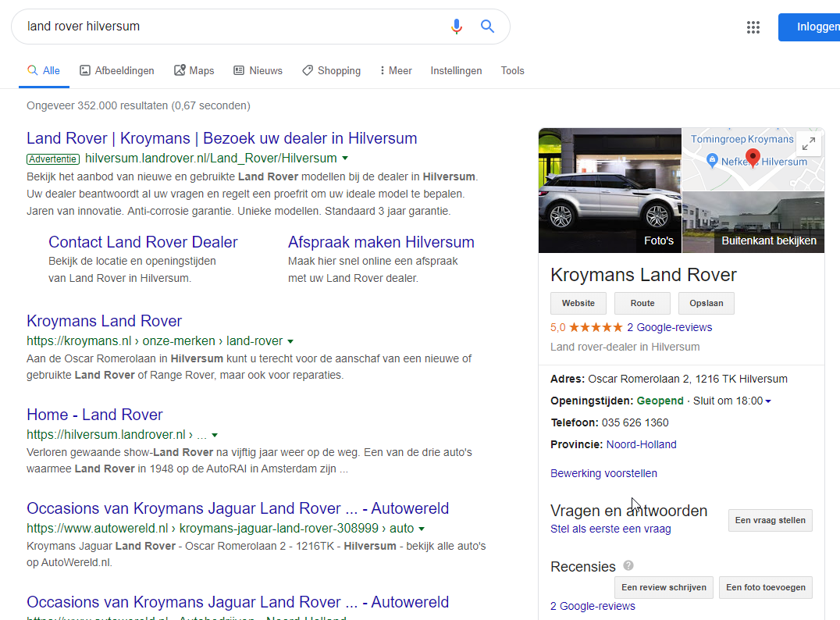This screenshot has height=620, width=840.
Task: Click the Route button
Action: click(642, 303)
